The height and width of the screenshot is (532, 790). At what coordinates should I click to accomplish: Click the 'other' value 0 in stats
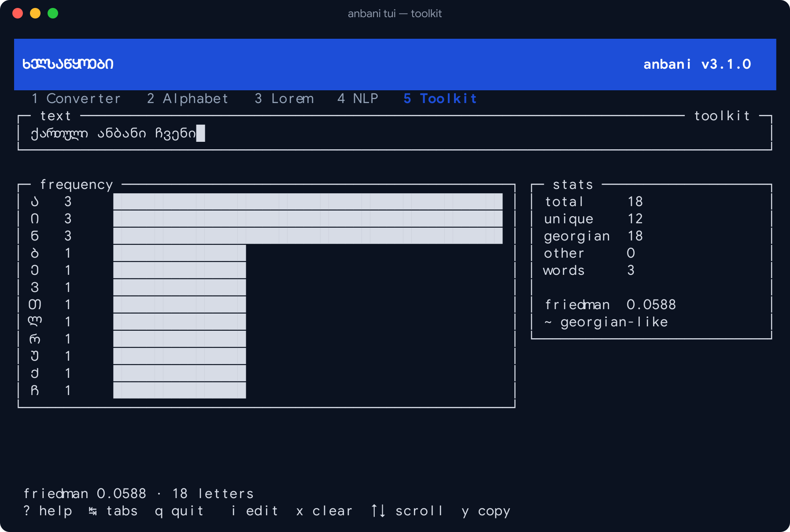(631, 253)
